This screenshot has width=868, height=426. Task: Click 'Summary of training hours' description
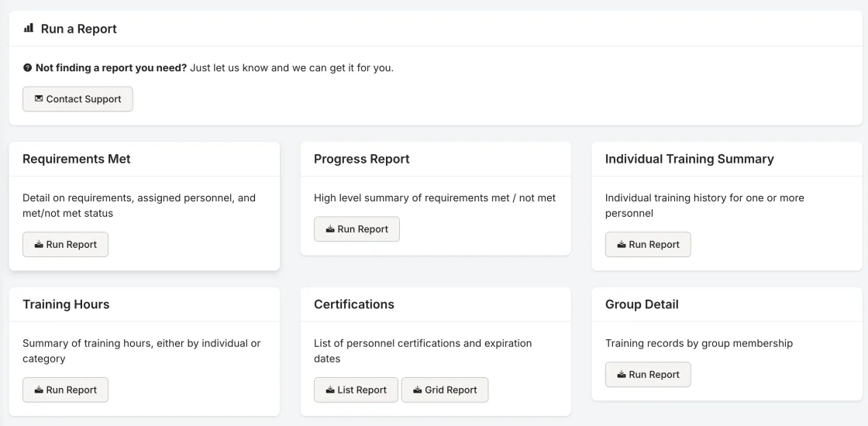142,351
